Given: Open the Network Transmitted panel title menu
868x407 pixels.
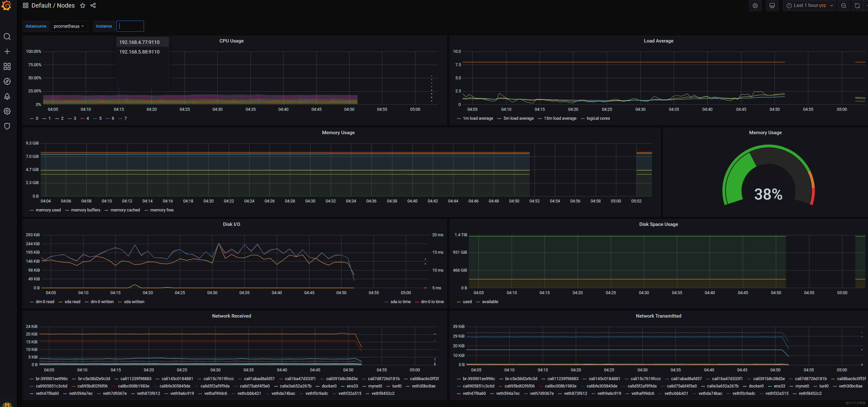Looking at the screenshot, I should click(x=658, y=316).
